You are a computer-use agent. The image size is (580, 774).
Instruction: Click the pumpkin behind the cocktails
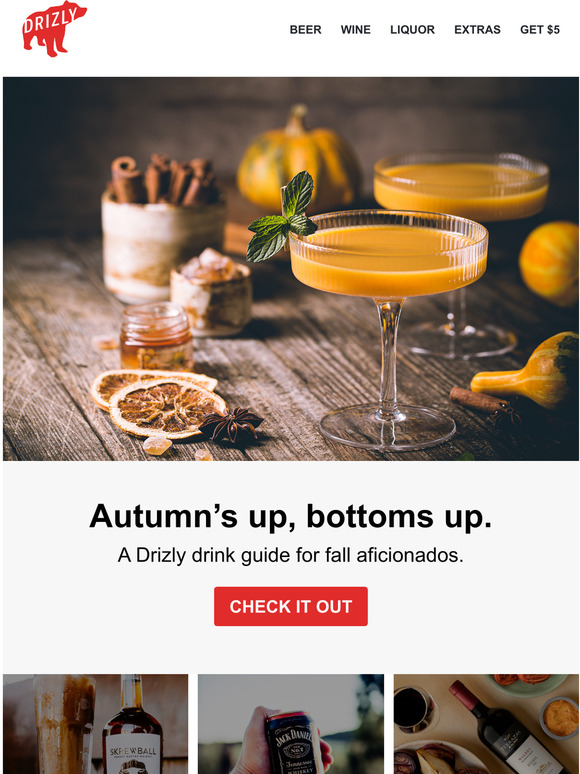click(298, 158)
